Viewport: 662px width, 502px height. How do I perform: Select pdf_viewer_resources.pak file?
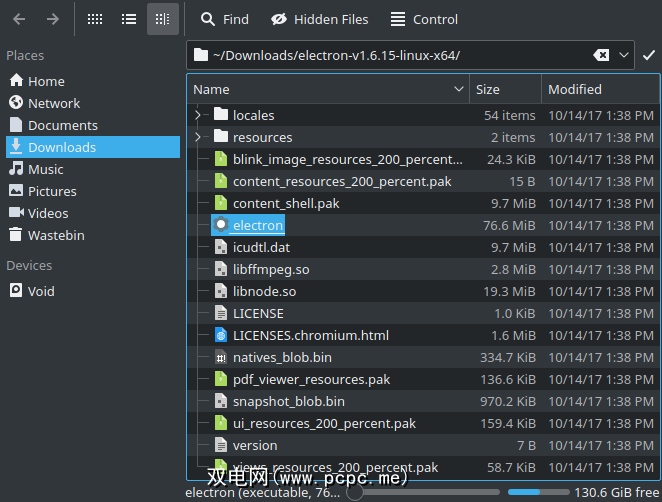[312, 380]
